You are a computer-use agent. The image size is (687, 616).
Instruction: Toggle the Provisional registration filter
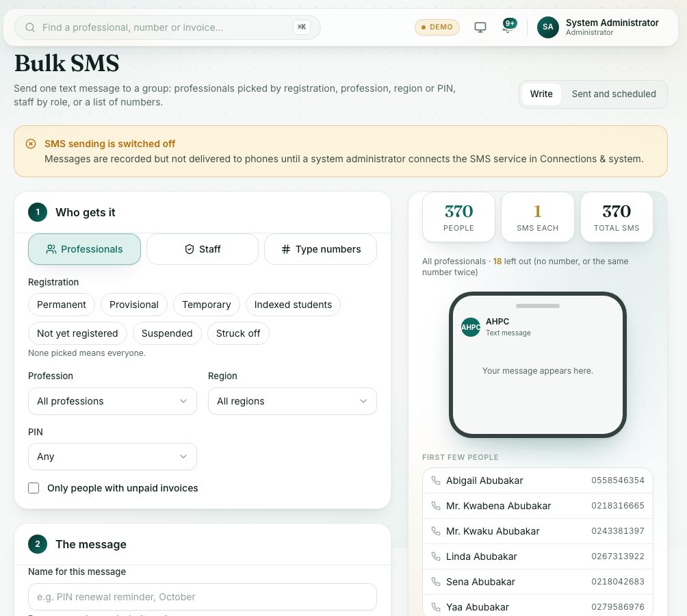tap(134, 305)
